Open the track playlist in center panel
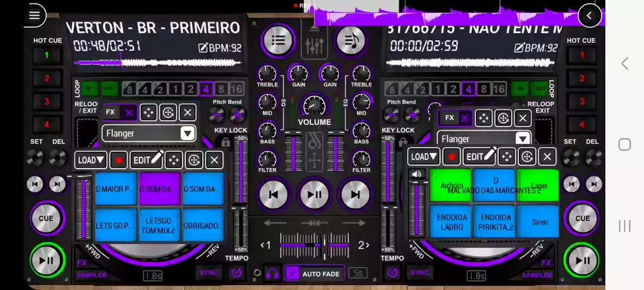Viewport: 644px width, 290px height. [x=278, y=40]
